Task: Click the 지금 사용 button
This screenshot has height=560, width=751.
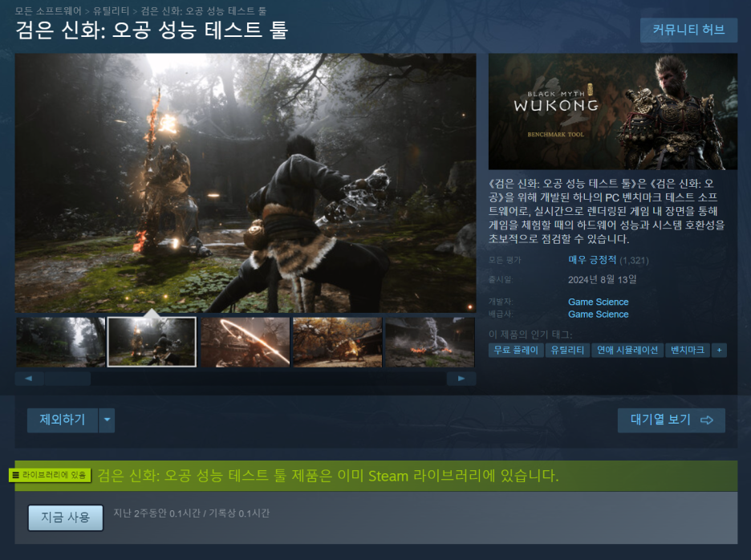Action: pos(66,517)
